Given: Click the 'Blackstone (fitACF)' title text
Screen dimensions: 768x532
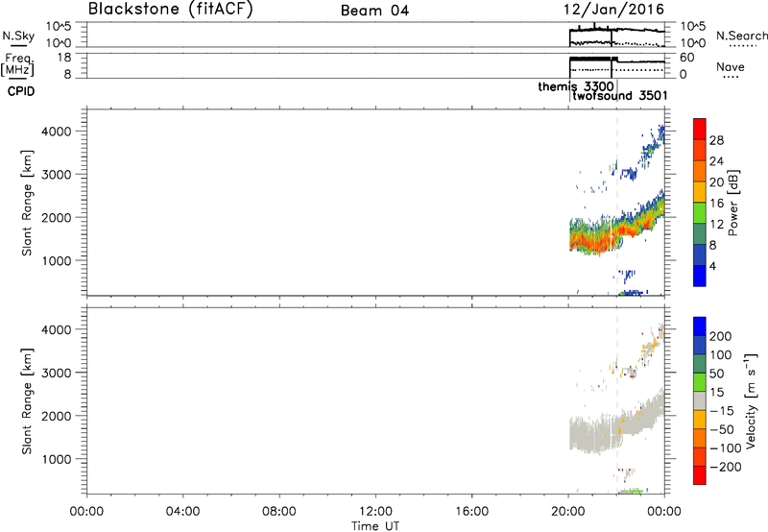Looking at the screenshot, I should (171, 9).
